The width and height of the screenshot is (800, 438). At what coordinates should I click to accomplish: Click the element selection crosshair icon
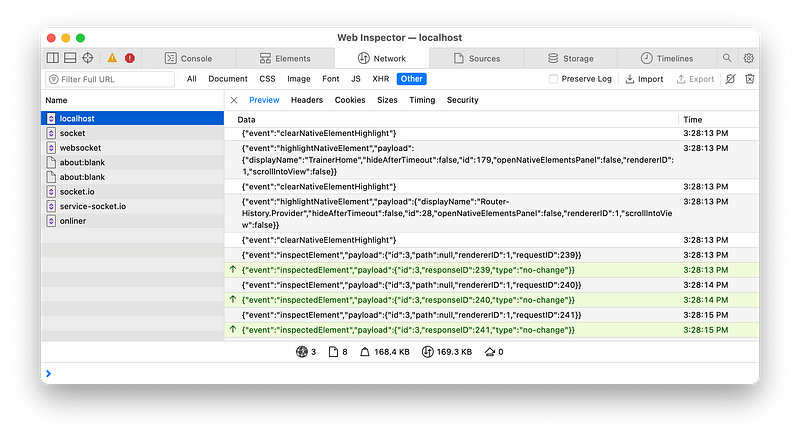click(x=88, y=59)
